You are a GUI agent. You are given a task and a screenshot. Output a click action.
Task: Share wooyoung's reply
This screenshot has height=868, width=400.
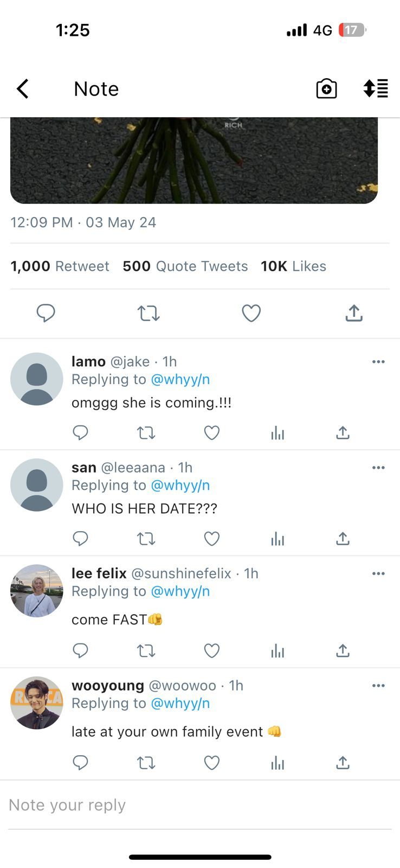(x=343, y=763)
